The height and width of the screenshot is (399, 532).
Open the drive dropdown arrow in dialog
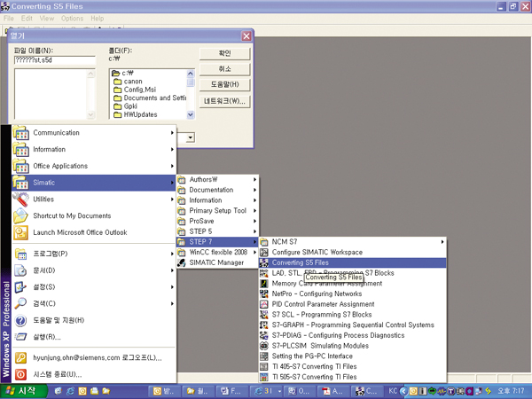click(x=191, y=137)
